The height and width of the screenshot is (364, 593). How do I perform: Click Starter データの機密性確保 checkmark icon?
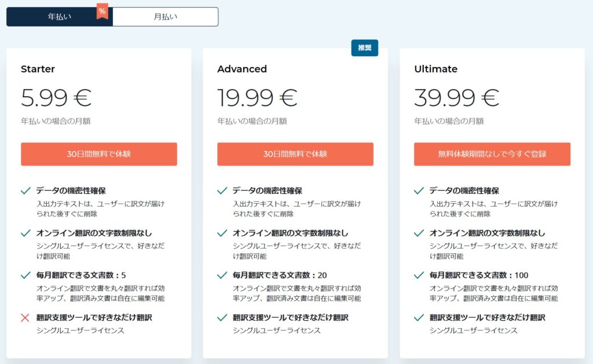pos(25,190)
